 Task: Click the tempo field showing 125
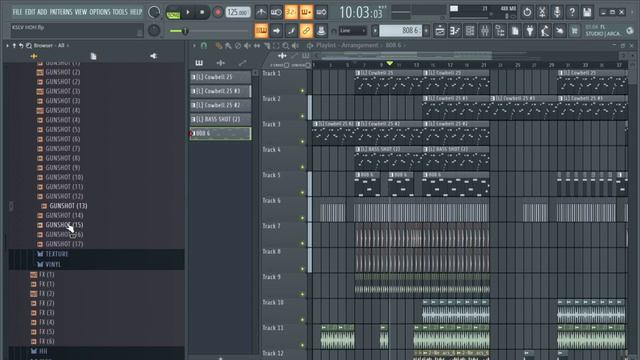238,12
